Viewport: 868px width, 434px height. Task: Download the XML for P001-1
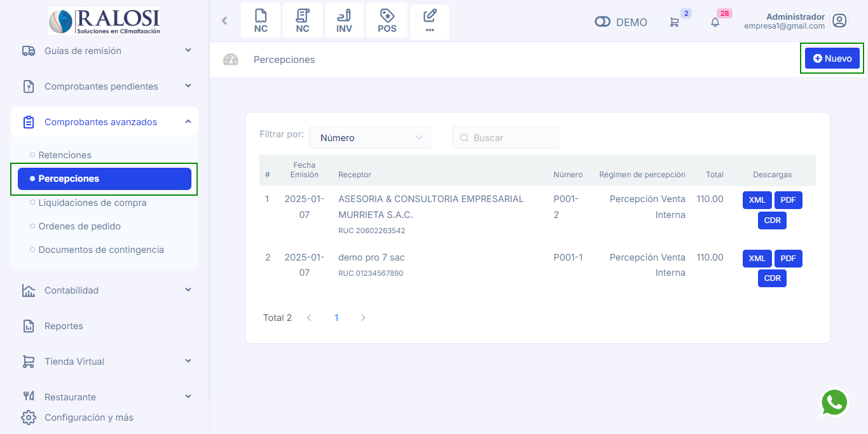(757, 259)
